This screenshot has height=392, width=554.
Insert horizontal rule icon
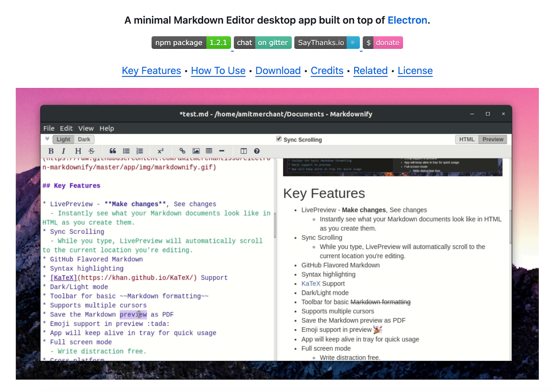(222, 151)
